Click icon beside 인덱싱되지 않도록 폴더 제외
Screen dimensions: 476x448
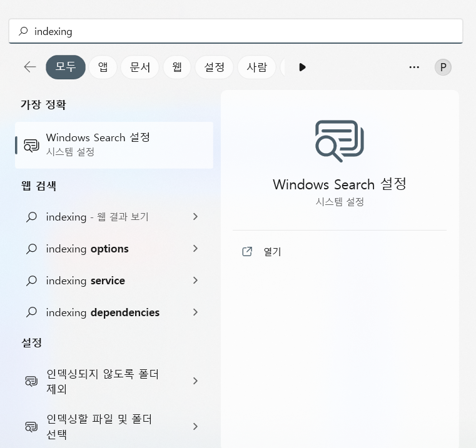tap(31, 381)
